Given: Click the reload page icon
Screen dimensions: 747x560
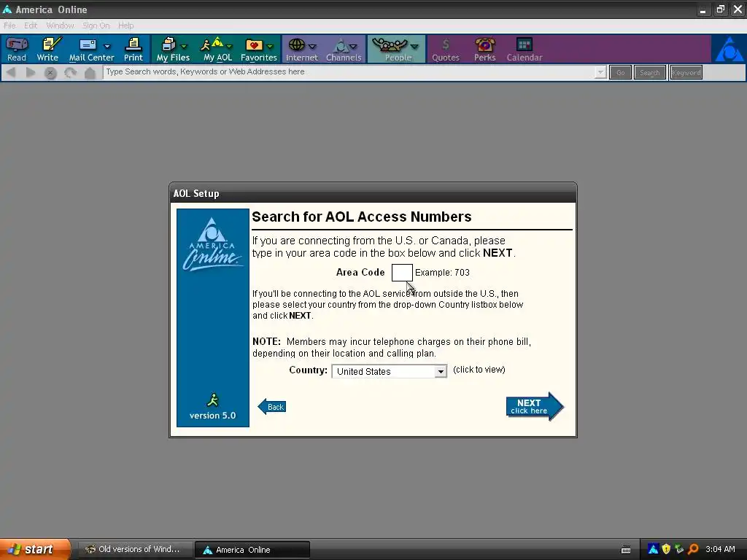Looking at the screenshot, I should (71, 73).
